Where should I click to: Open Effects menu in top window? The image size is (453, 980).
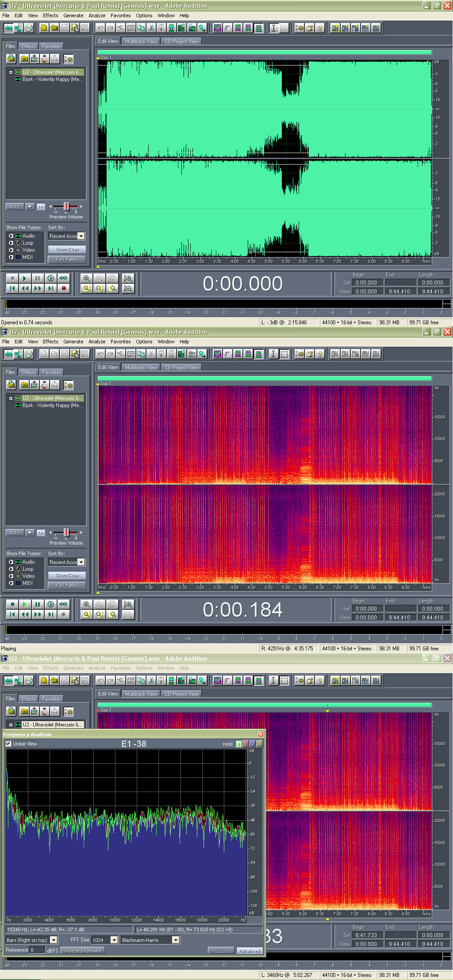coord(50,15)
